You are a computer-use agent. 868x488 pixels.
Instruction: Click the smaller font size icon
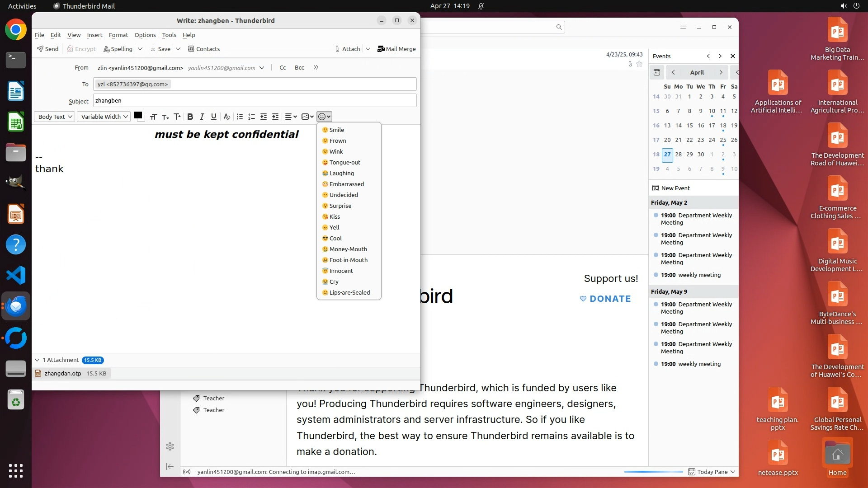coord(165,117)
